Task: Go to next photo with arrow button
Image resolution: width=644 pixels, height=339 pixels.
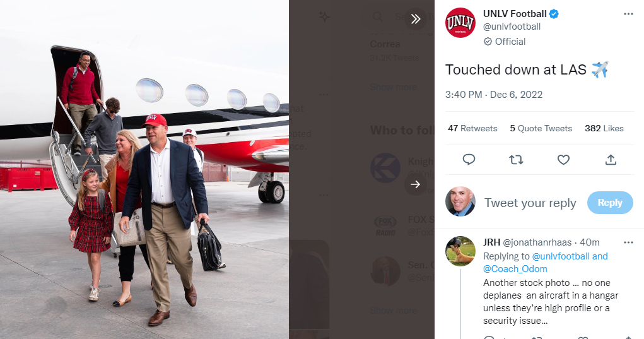Action: (x=416, y=184)
